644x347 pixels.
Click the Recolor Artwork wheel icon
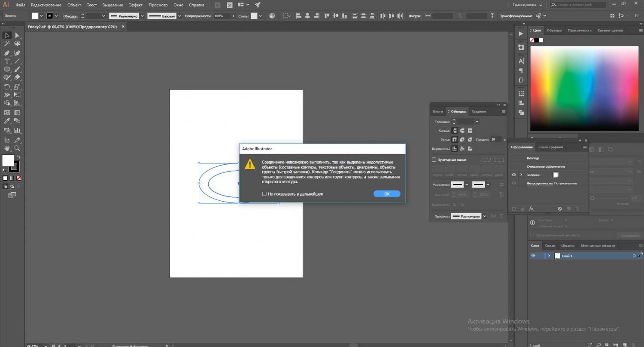[x=272, y=16]
